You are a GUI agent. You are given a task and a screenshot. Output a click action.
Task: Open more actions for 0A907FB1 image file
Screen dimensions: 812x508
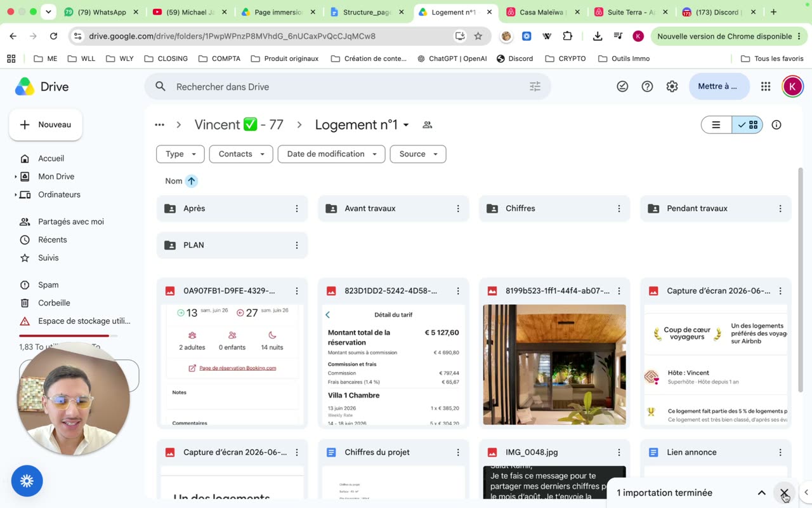[x=296, y=291]
